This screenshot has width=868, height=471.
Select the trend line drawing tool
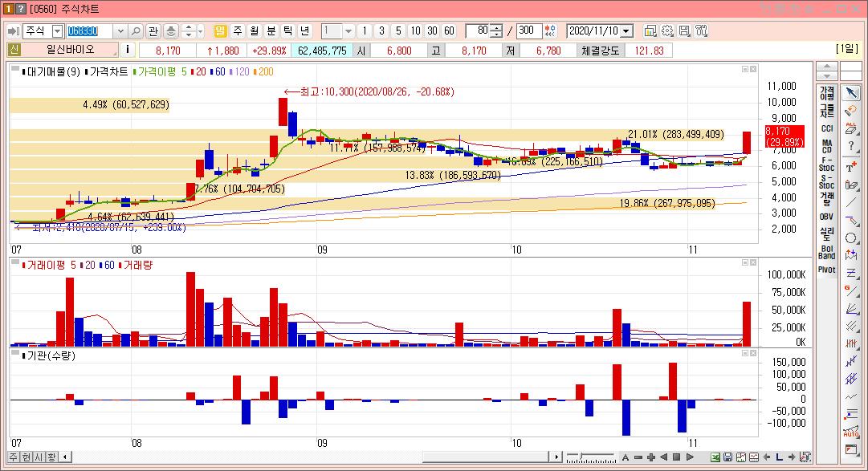[851, 202]
